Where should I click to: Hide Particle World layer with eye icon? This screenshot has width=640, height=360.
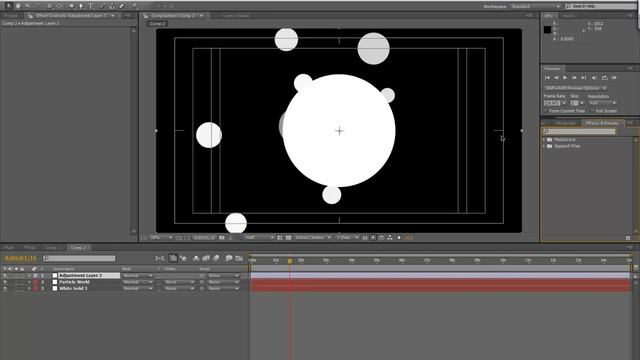(x=5, y=282)
